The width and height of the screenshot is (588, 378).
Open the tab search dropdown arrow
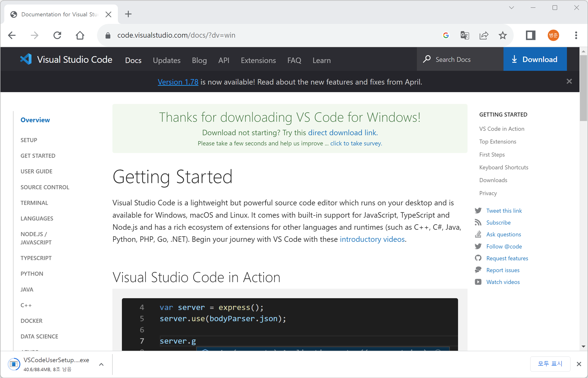(x=511, y=8)
